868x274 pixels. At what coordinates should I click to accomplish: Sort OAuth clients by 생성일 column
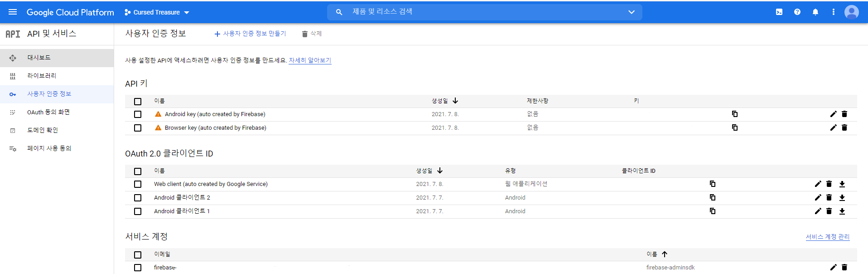pos(429,171)
